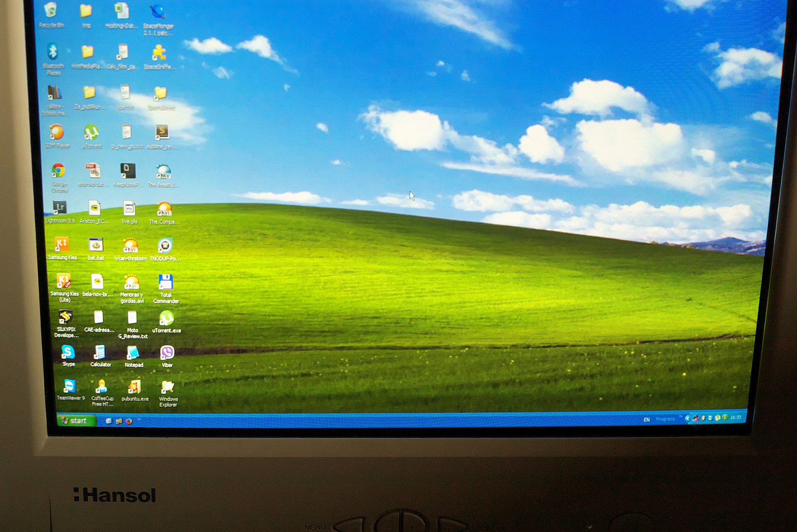Open the Za_publikuv... folder
The height and width of the screenshot is (532, 797).
tap(89, 98)
